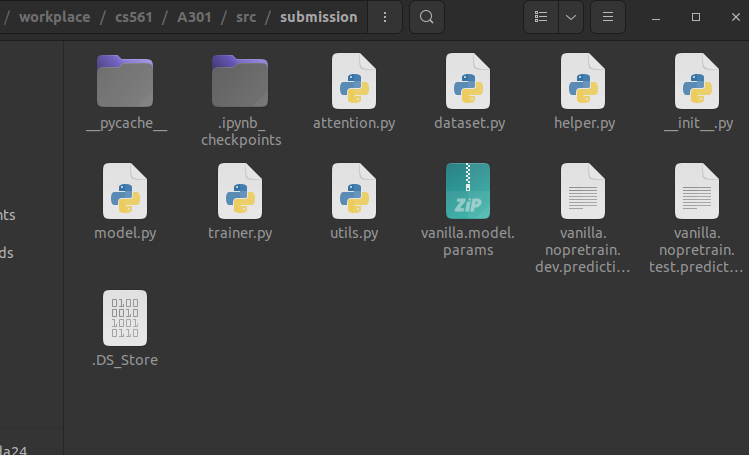This screenshot has height=455, width=749.
Task: Click the 'vanilla.model.params' name label
Action: tap(468, 242)
